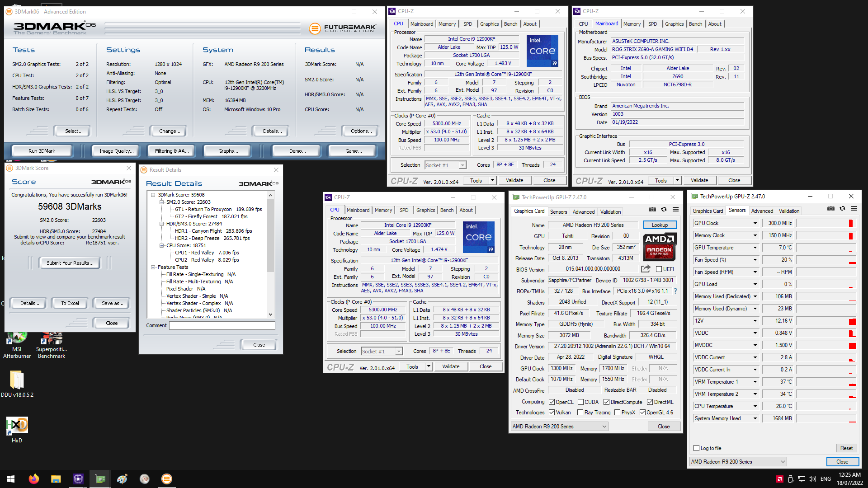Screen dimensions: 868x488
Task: Toggle the UEFI checkbox in GPU-Z
Action: tap(659, 269)
